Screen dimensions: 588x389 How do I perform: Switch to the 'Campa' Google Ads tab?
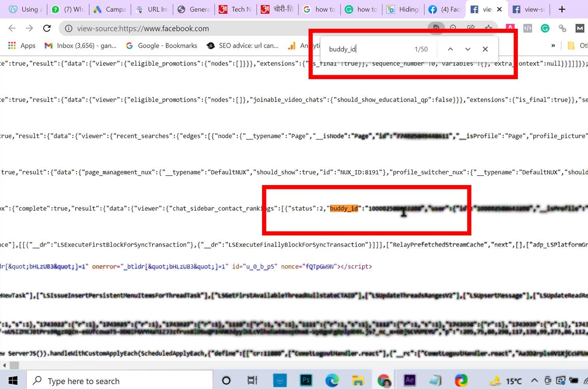[110, 9]
